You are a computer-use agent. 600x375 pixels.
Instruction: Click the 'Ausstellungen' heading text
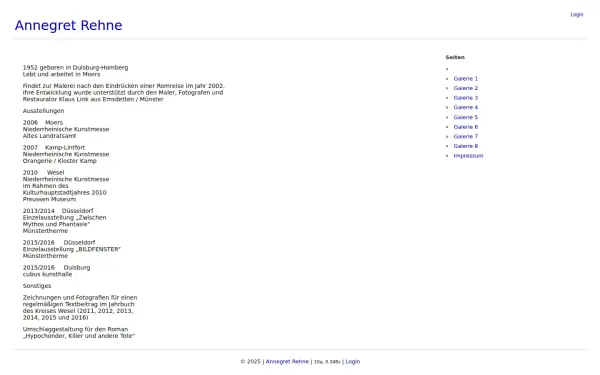(x=43, y=111)
